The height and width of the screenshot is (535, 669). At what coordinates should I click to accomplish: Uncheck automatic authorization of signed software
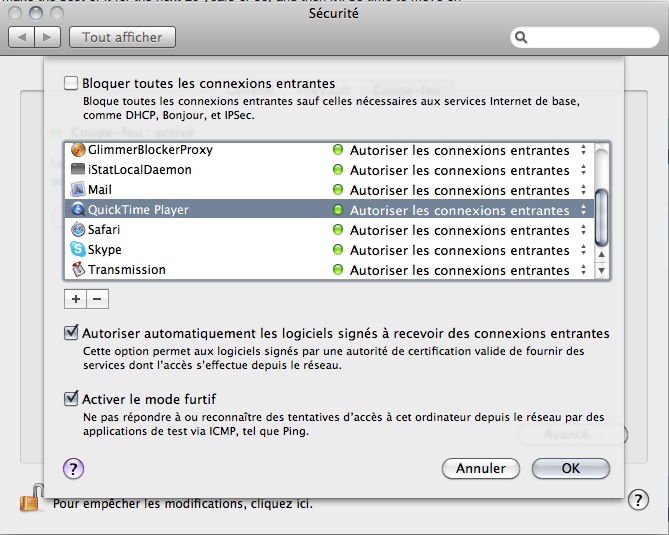click(71, 333)
